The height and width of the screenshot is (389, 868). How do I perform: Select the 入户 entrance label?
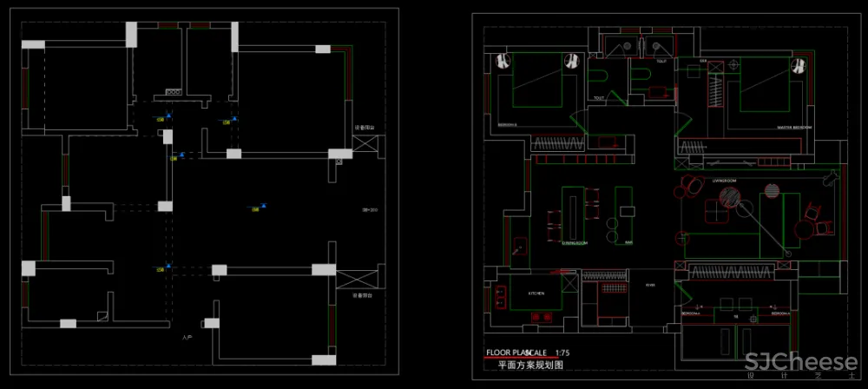point(187,336)
